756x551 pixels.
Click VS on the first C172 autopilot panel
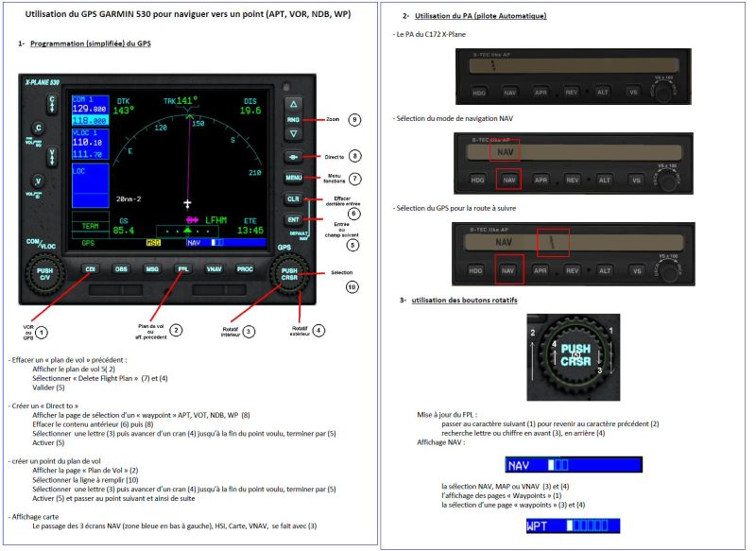(633, 92)
